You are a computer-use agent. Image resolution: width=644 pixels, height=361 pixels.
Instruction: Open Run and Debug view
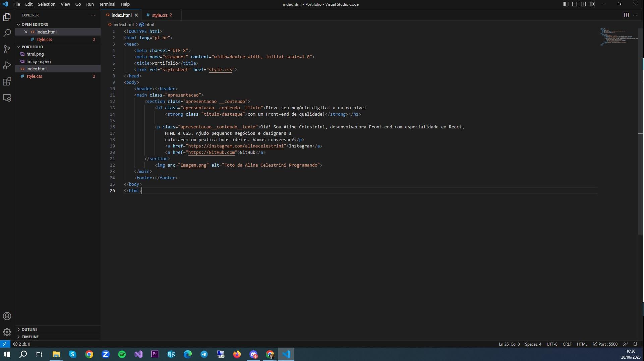(x=7, y=65)
